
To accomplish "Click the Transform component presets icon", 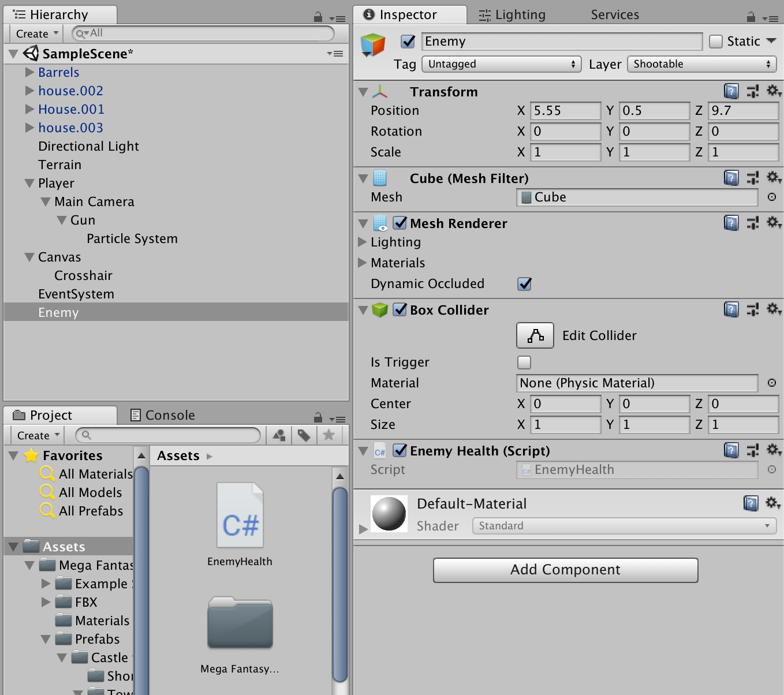I will tap(752, 91).
